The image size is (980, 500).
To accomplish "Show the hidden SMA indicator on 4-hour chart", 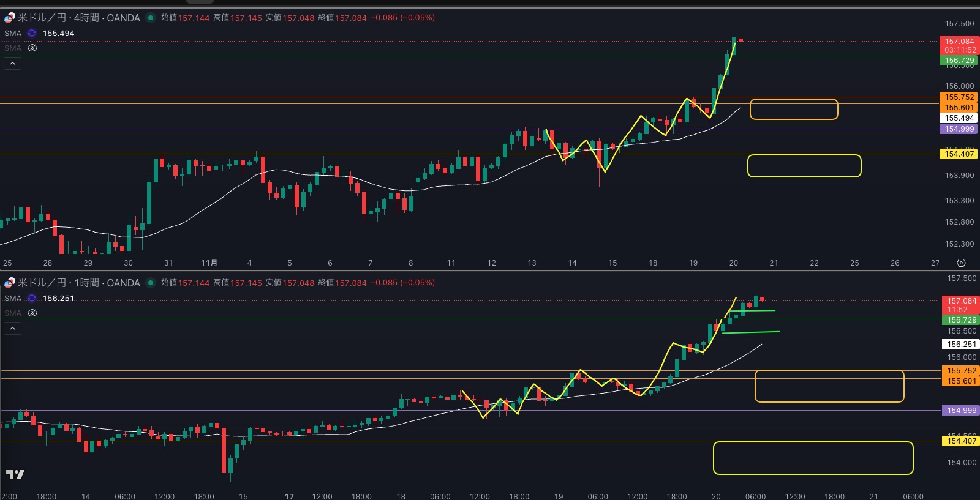I will 32,48.
